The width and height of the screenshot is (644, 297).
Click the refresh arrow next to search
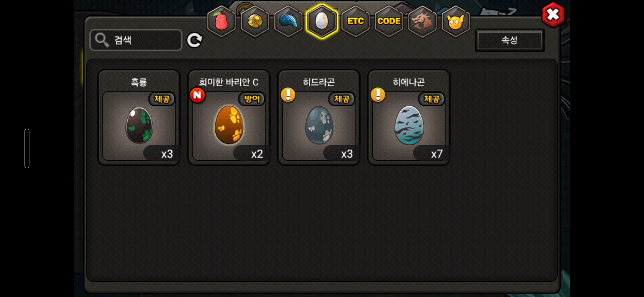pos(195,40)
